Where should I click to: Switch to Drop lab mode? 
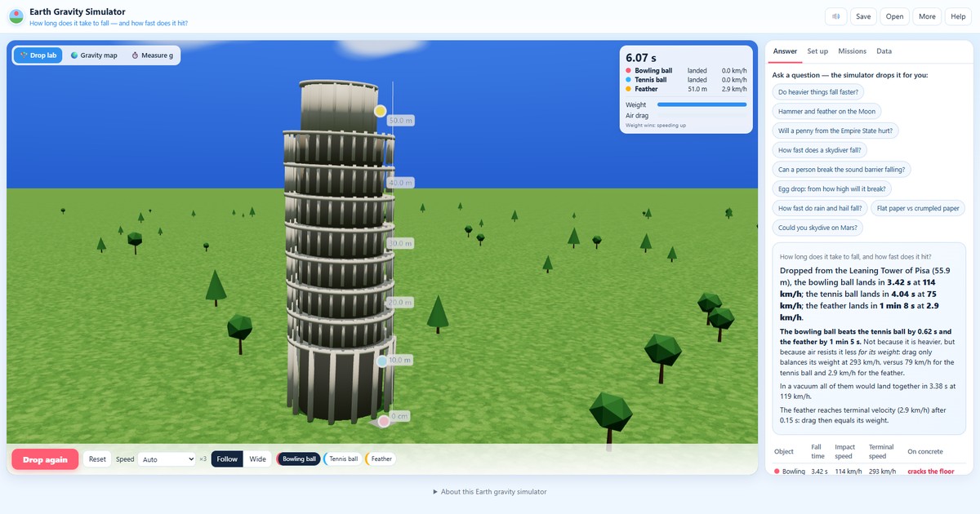[38, 55]
